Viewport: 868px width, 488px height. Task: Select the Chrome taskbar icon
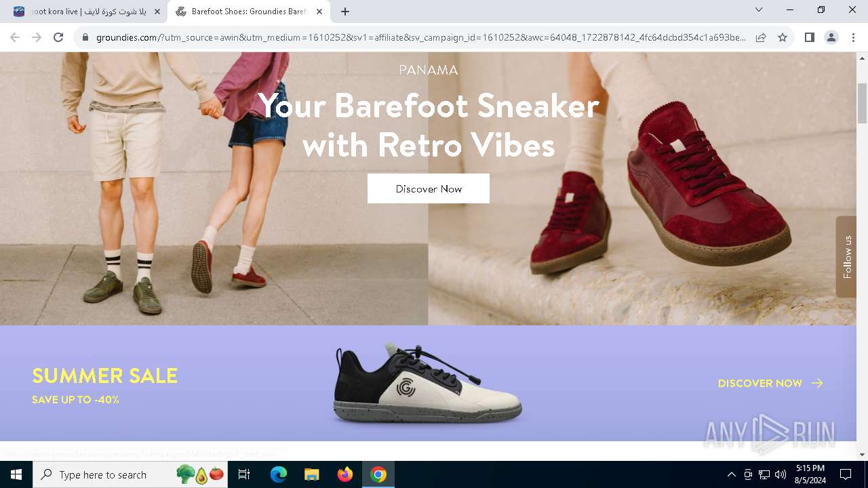pos(378,474)
